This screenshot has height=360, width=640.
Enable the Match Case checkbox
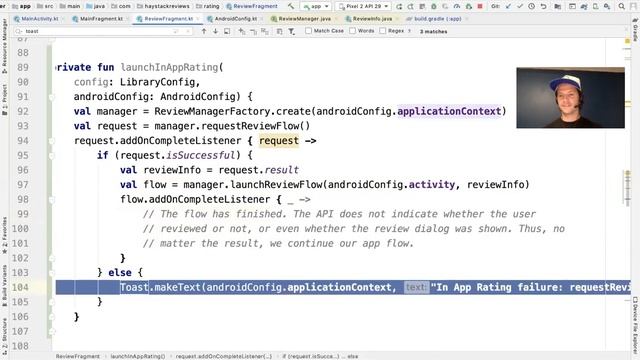[x=309, y=31]
